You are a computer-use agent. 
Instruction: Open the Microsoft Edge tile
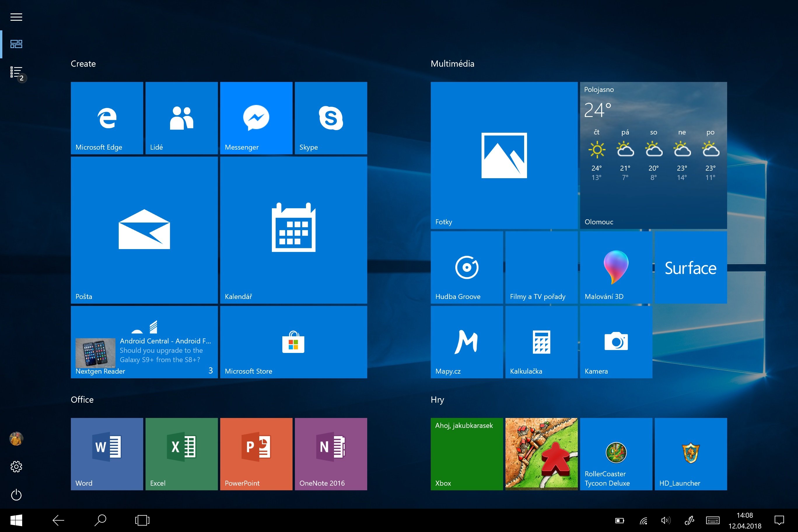tap(107, 118)
